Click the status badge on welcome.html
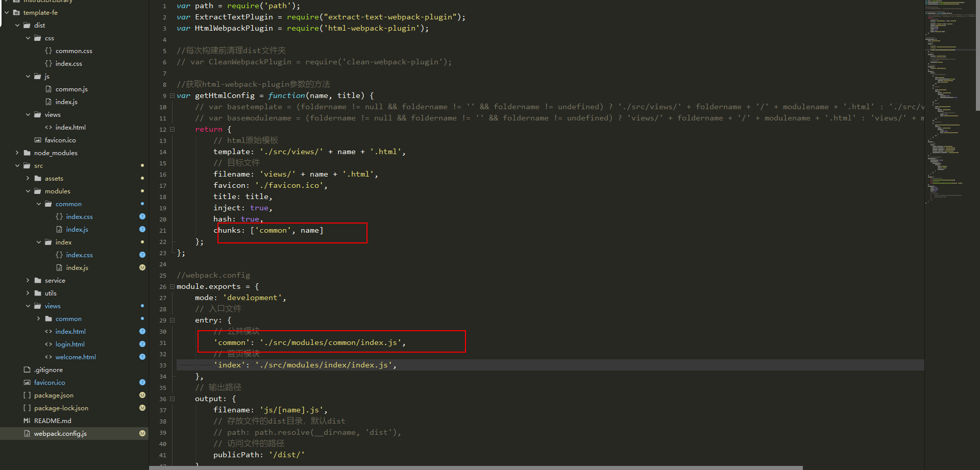Screen dimensions: 980x470 [x=142, y=357]
